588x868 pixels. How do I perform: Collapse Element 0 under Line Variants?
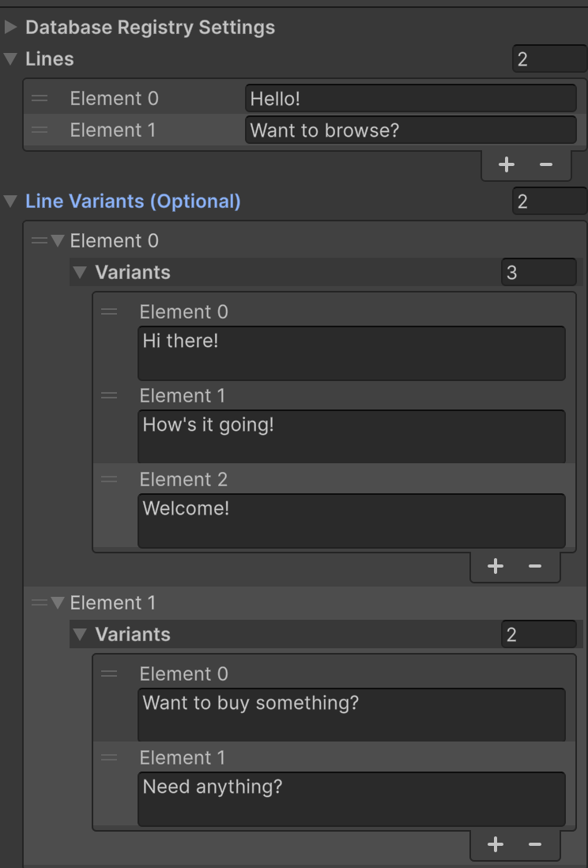click(58, 240)
